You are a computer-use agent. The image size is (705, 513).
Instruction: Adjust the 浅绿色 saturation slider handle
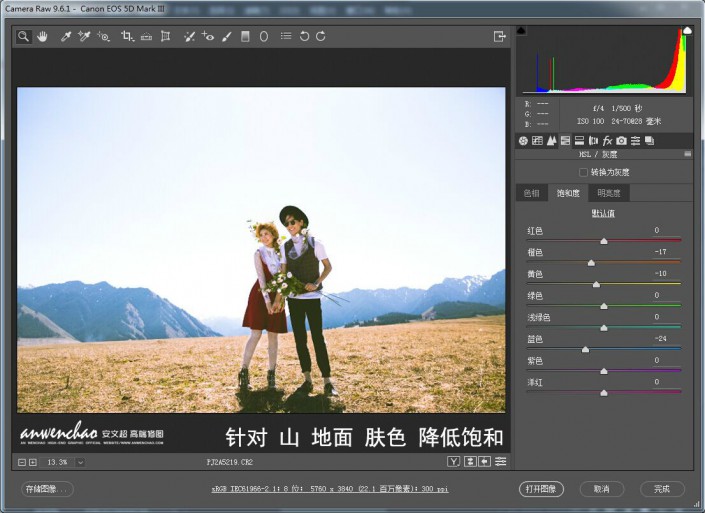604,328
